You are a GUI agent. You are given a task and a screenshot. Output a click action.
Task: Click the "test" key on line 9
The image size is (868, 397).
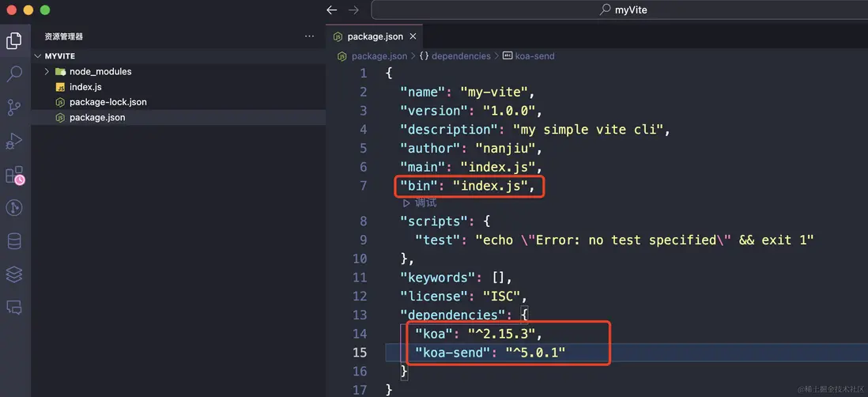click(x=438, y=240)
